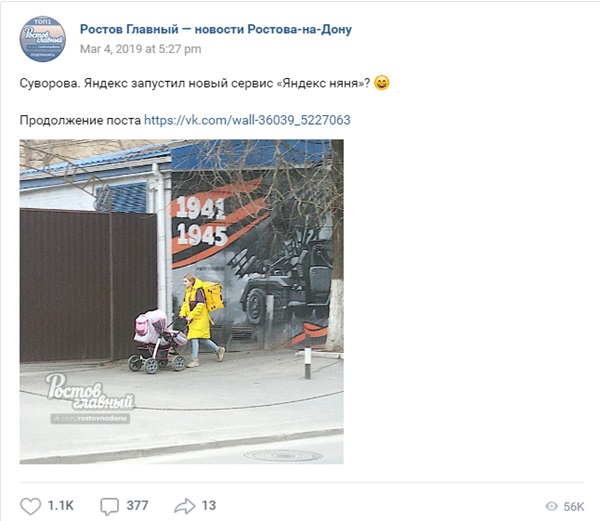The width and height of the screenshot is (600, 521).
Task: Click the vk.com/rostovnadonu badge on the photo
Action: [90, 418]
